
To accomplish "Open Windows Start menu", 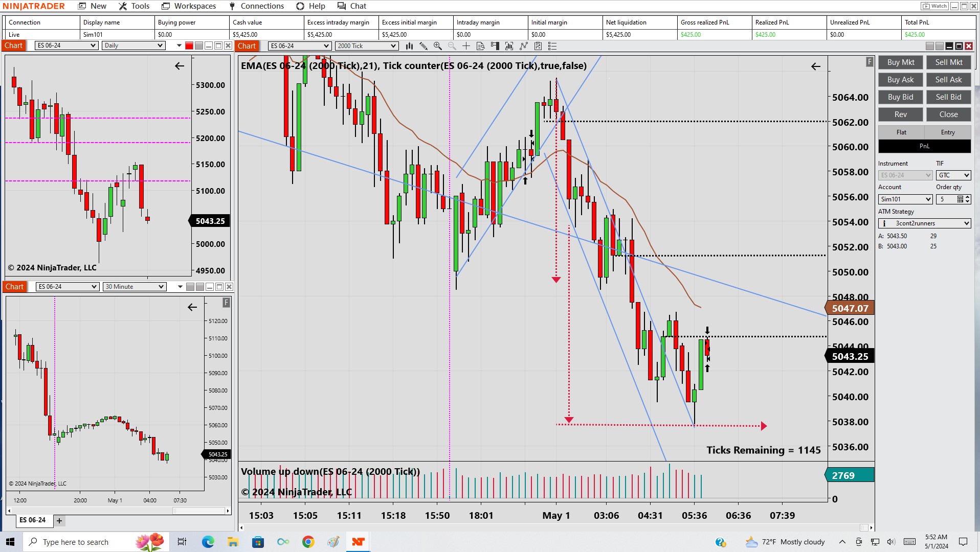I will (10, 542).
